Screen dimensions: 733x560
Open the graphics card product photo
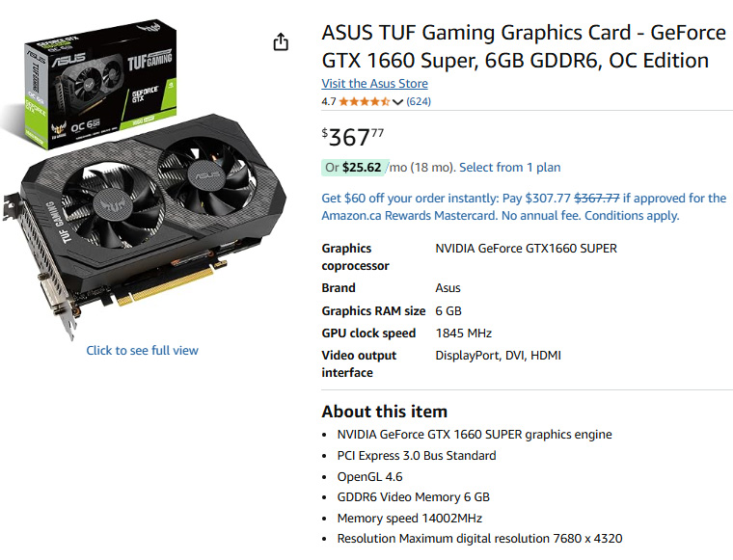(x=145, y=227)
